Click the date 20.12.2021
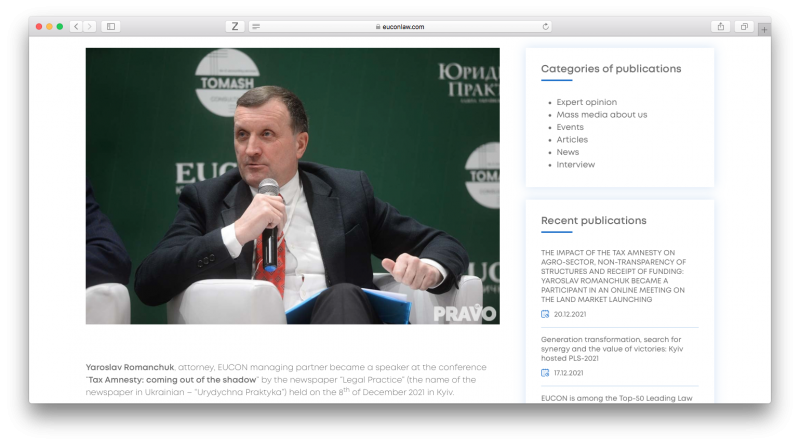This screenshot has width=800, height=445. (570, 314)
